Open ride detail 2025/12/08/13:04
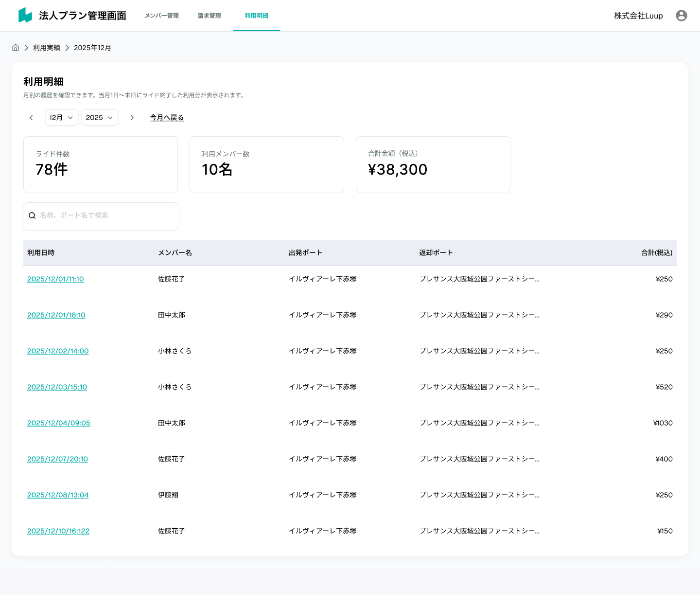 [58, 495]
